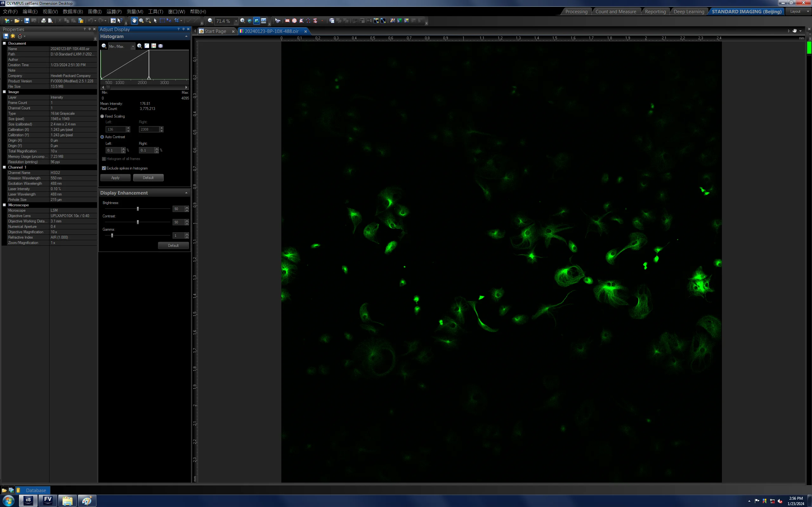Collapse the Microscope properties group

pyautogui.click(x=4, y=205)
